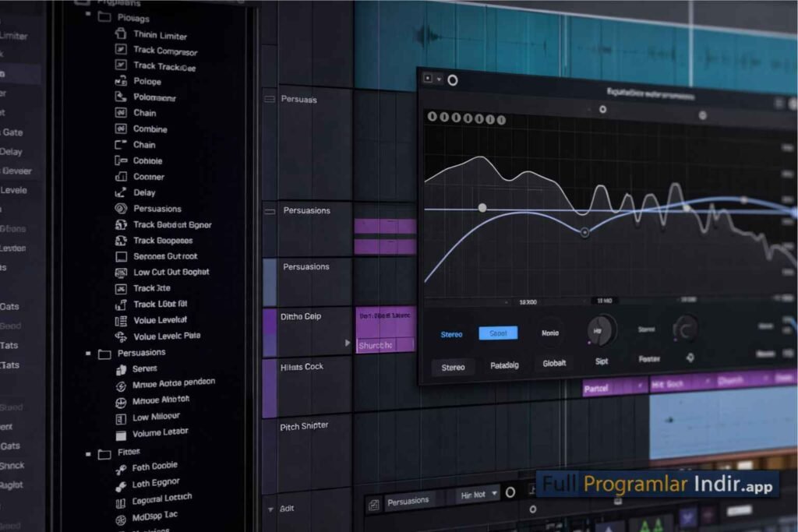Select the Delay effect icon
This screenshot has width=798, height=532.
click(121, 192)
